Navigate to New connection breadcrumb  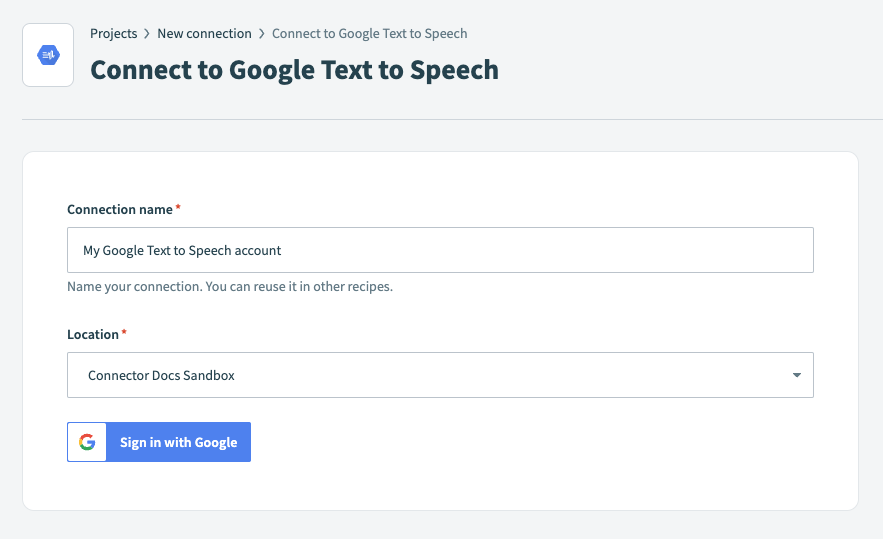(204, 34)
